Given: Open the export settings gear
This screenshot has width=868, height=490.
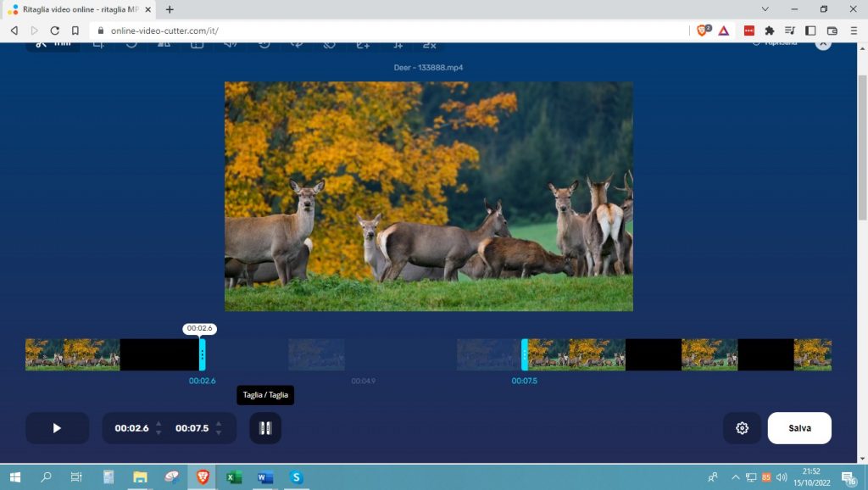Looking at the screenshot, I should (x=742, y=428).
